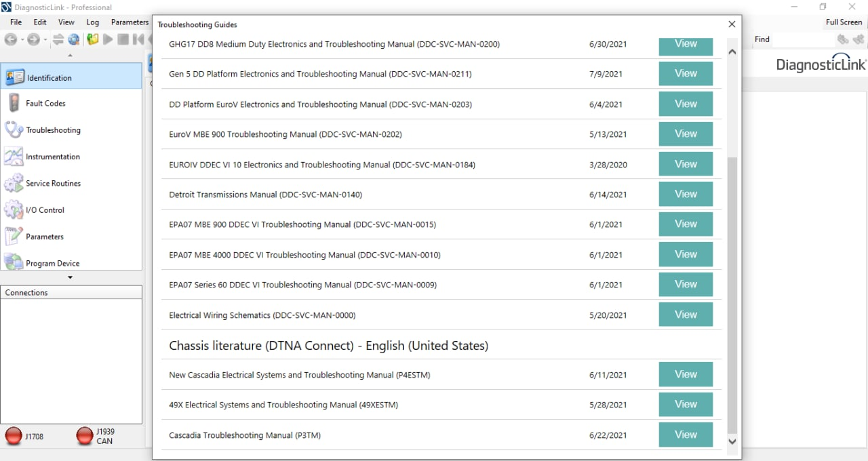View EPA07 MBE 4000 DDEC VI manual

[686, 254]
